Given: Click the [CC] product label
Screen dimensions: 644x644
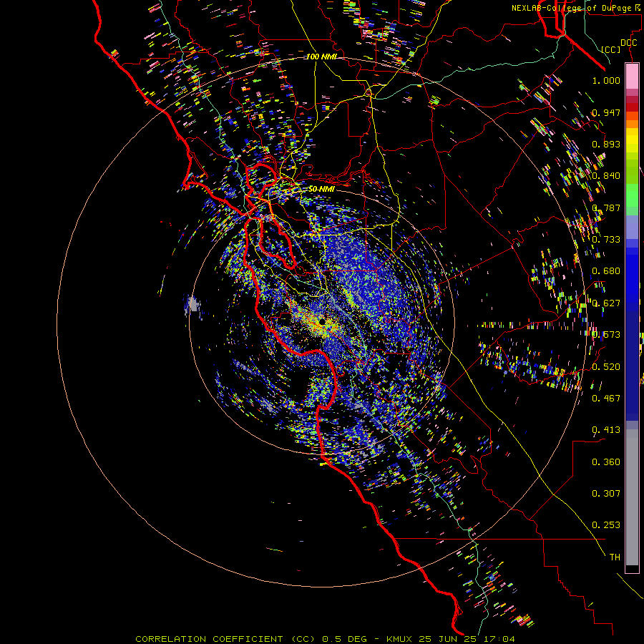Looking at the screenshot, I should click(x=611, y=49).
